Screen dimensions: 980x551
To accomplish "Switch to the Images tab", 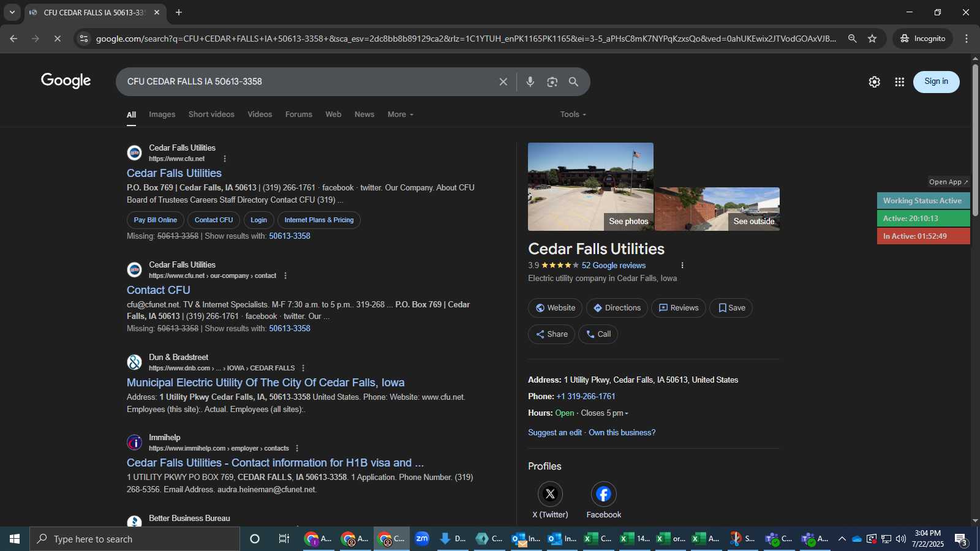I will 162,114.
